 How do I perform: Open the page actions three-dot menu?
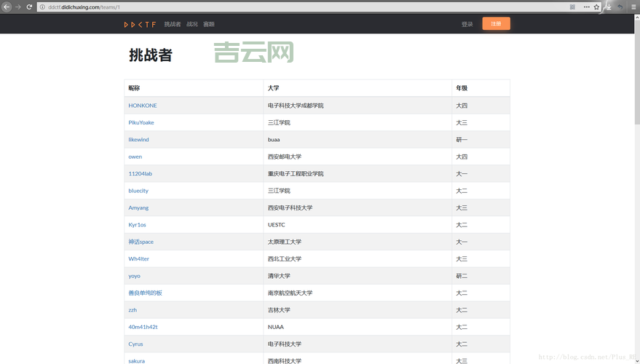tap(587, 7)
